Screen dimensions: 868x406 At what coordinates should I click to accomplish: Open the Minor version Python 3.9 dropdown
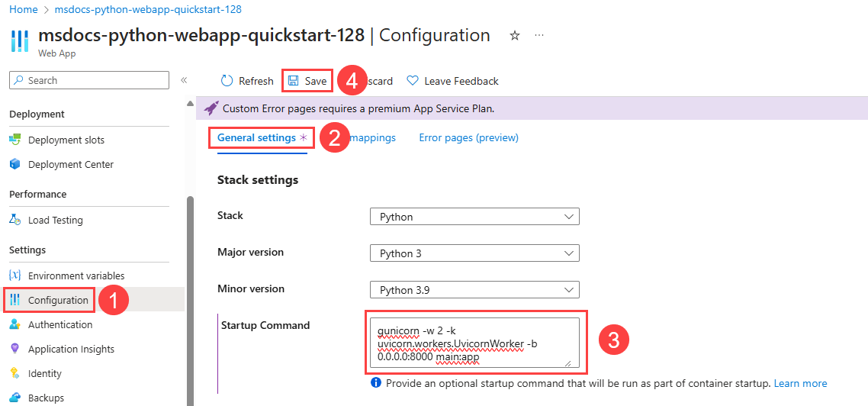pyautogui.click(x=474, y=290)
